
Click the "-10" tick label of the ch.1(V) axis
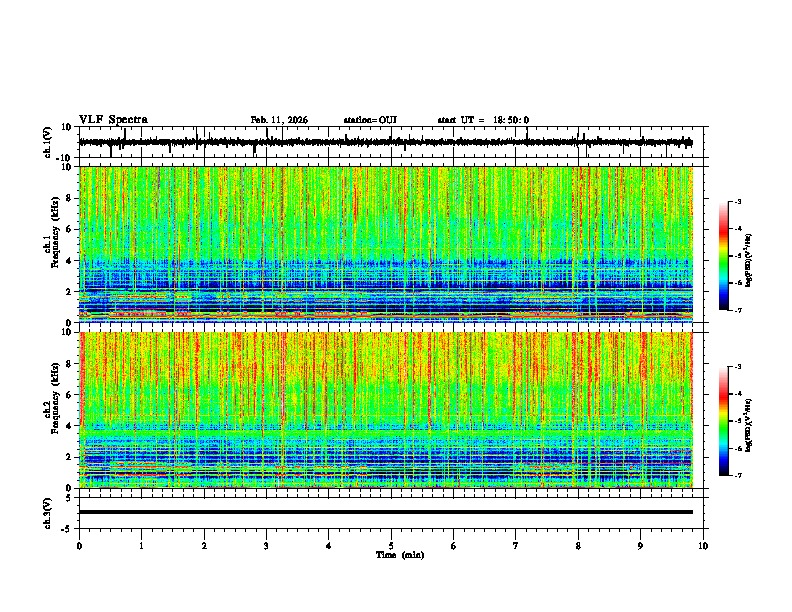[64, 158]
